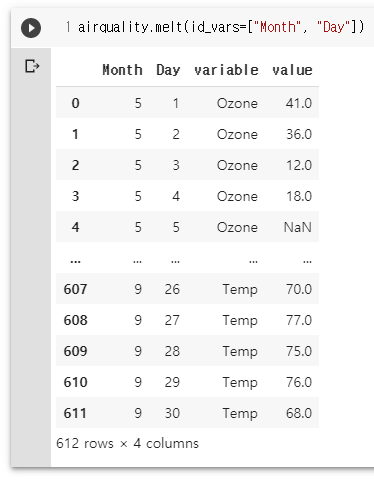Click row index 607

[x=75, y=289]
